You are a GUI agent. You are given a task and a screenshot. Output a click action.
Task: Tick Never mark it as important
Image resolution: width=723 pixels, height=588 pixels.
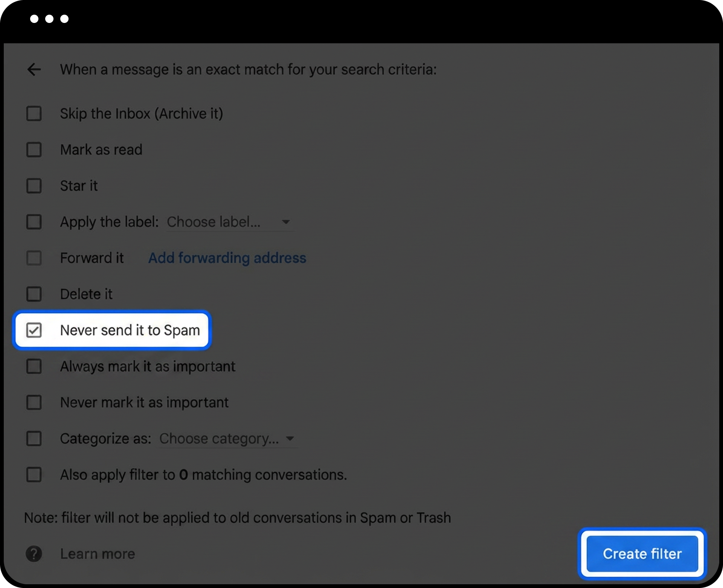pyautogui.click(x=34, y=402)
